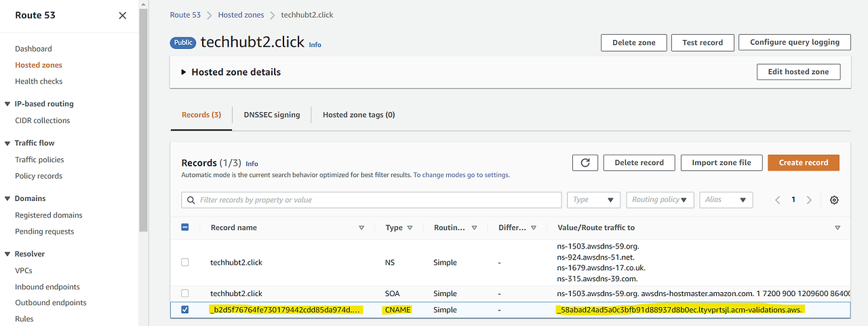The width and height of the screenshot is (868, 326).
Task: Select the techhubt2.click NS record name
Action: click(x=237, y=262)
